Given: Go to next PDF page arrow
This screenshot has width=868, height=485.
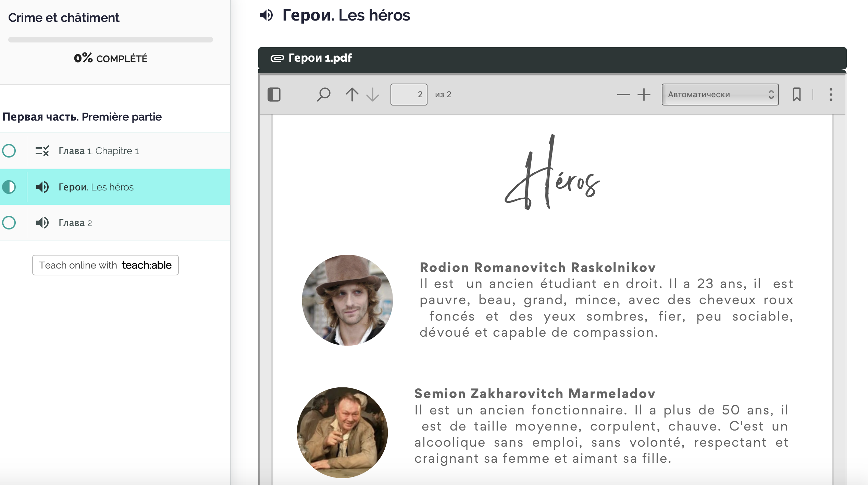Looking at the screenshot, I should pos(372,95).
